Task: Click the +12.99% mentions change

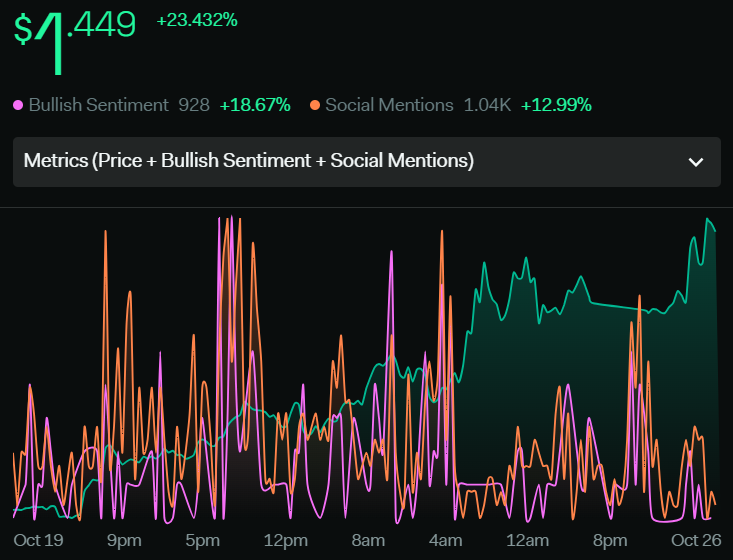Action: [556, 105]
